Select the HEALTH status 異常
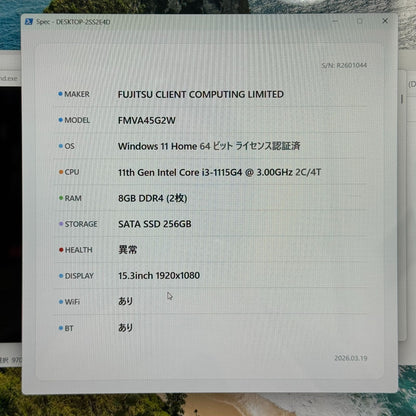This screenshot has width=416, height=416. [x=128, y=250]
